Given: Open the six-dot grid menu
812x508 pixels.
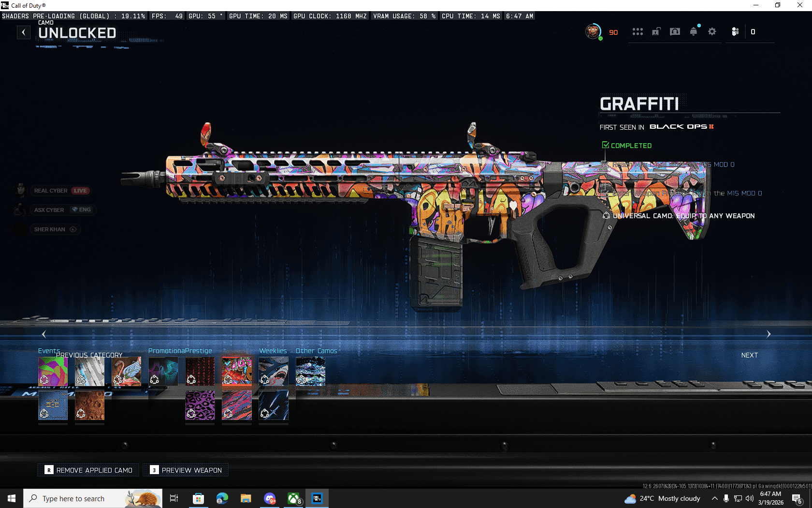Looking at the screenshot, I should coord(638,32).
